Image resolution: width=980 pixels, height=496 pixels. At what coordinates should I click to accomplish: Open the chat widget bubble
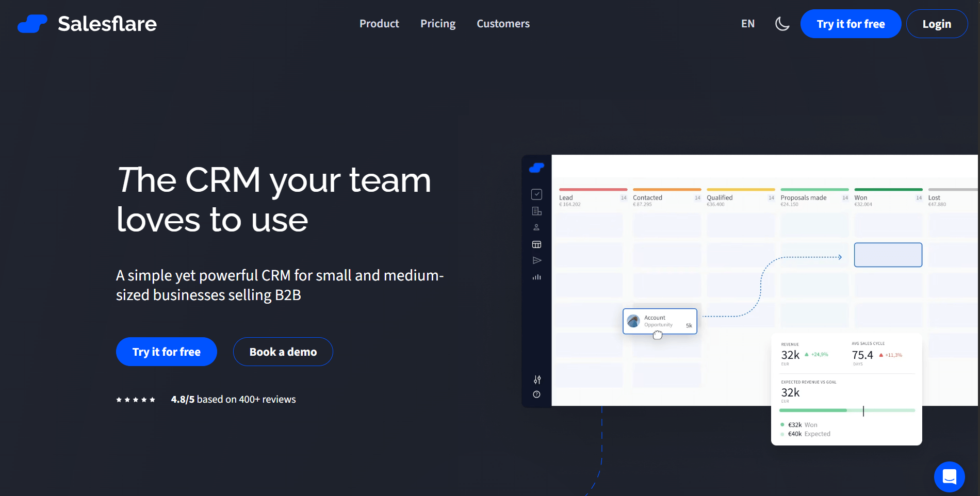click(x=950, y=477)
